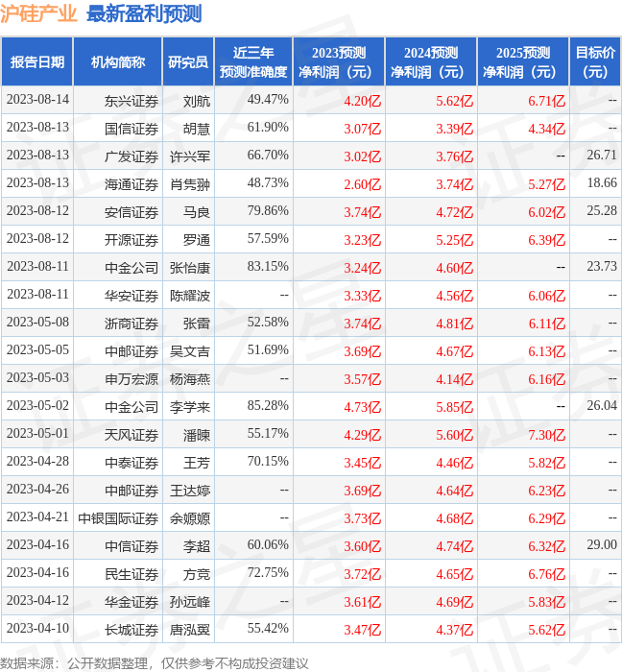
Task: Click the 2025预测净利润 column header
Action: (523, 61)
